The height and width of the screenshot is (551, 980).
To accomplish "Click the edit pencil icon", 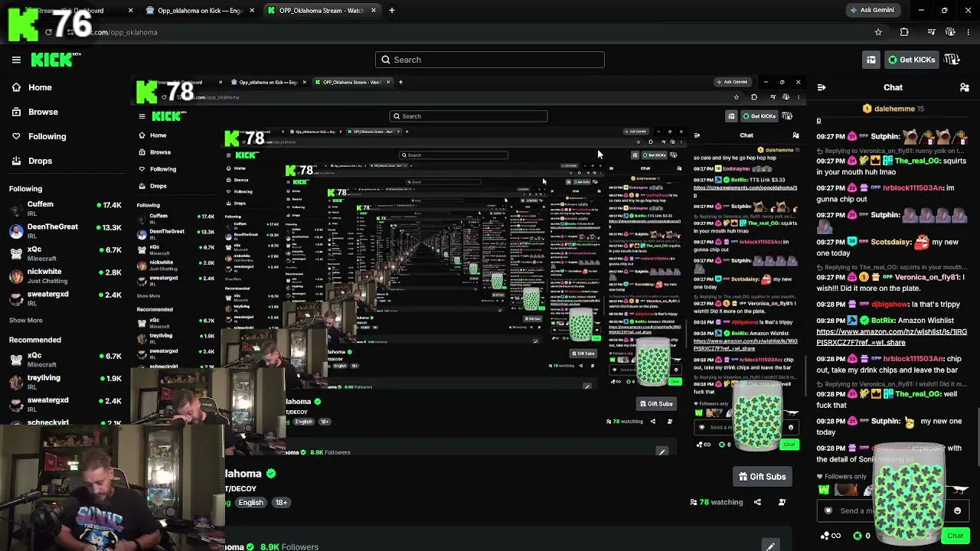I will [770, 546].
